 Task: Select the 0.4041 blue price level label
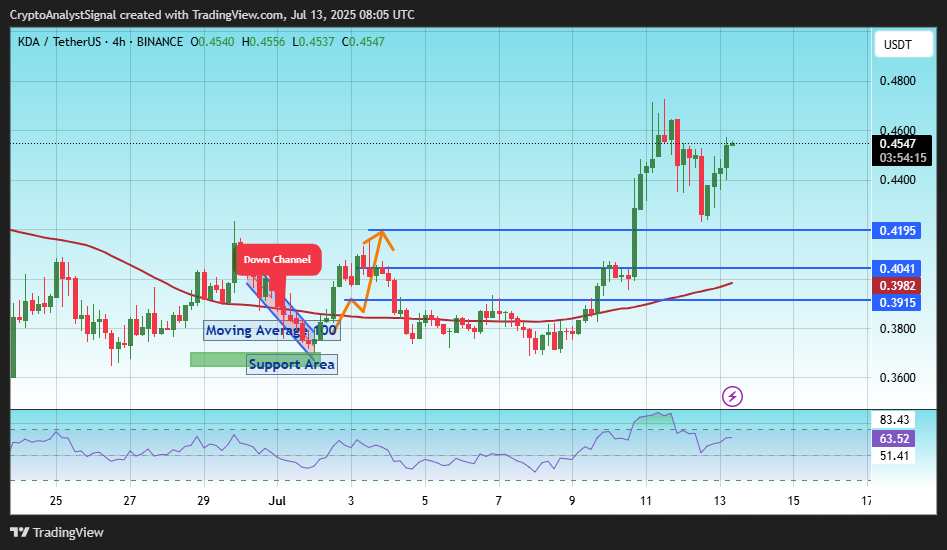896,269
